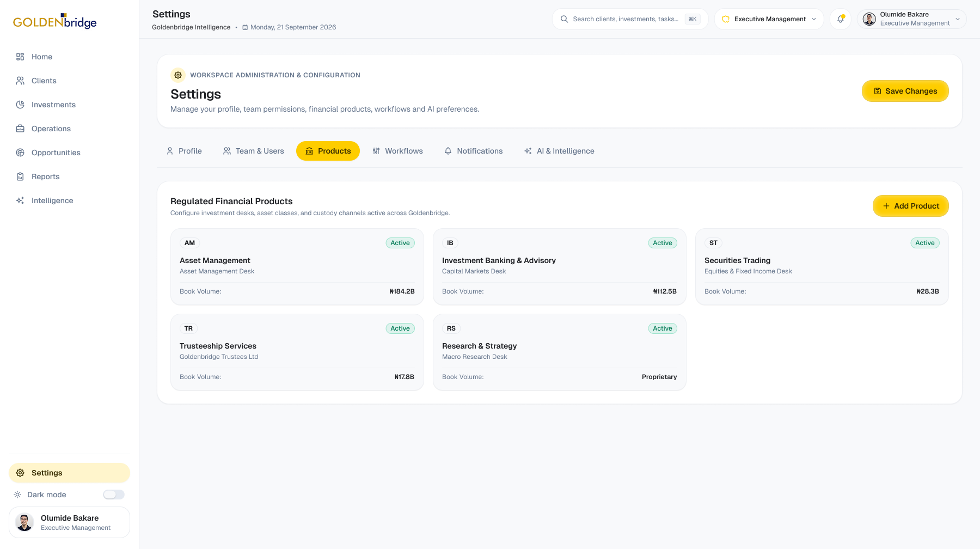Open Research & Strategy product card
Screen dimensions: 980x549
tap(559, 352)
